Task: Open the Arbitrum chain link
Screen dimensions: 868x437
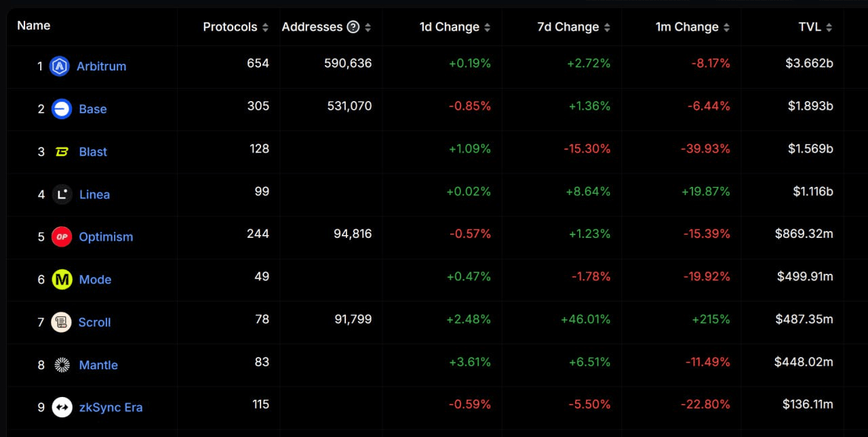Action: 101,66
